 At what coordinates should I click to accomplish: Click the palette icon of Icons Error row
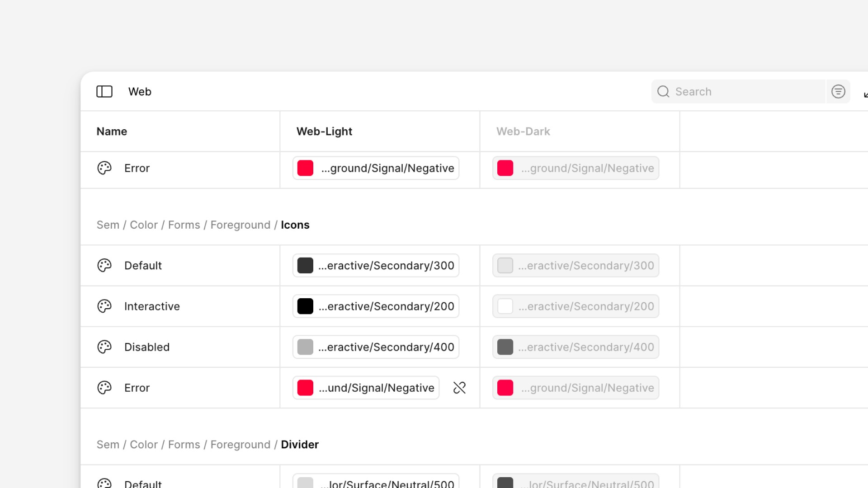[x=104, y=388]
